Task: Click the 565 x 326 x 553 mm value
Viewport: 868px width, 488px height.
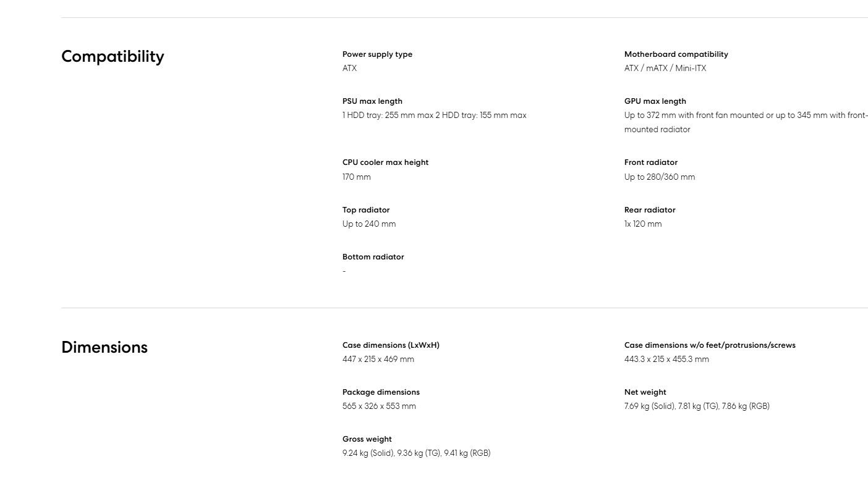Action: 379,406
